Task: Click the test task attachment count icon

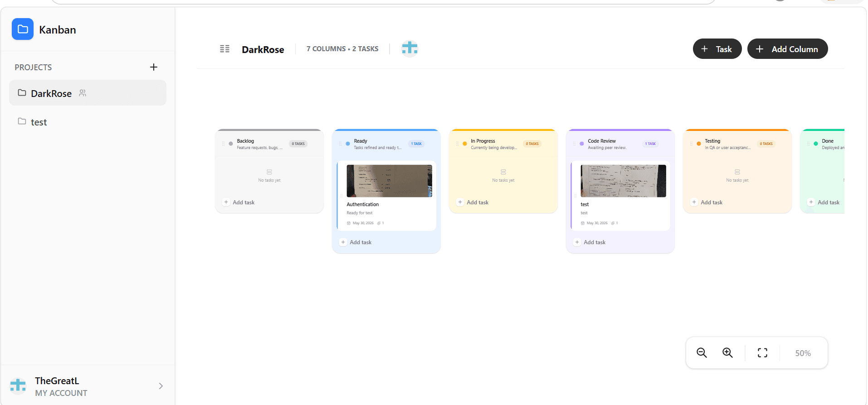Action: pos(613,223)
